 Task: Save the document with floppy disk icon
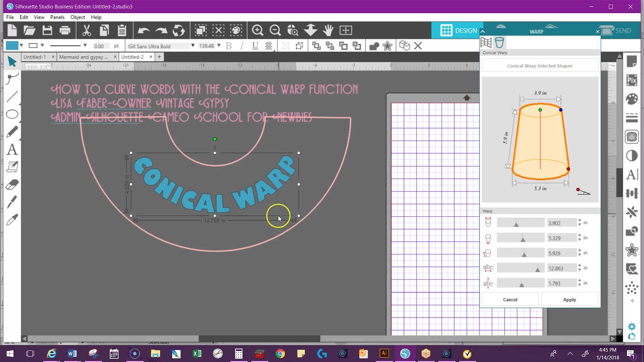[47, 30]
